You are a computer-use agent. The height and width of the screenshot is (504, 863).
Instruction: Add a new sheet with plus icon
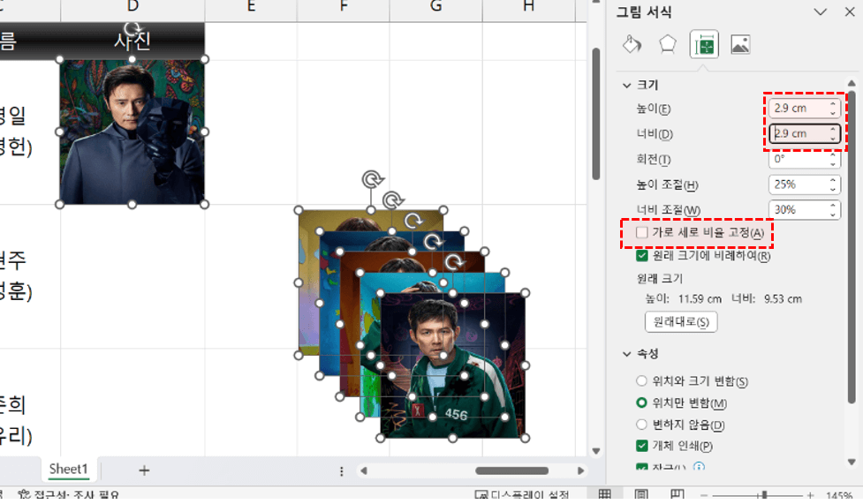tap(144, 470)
